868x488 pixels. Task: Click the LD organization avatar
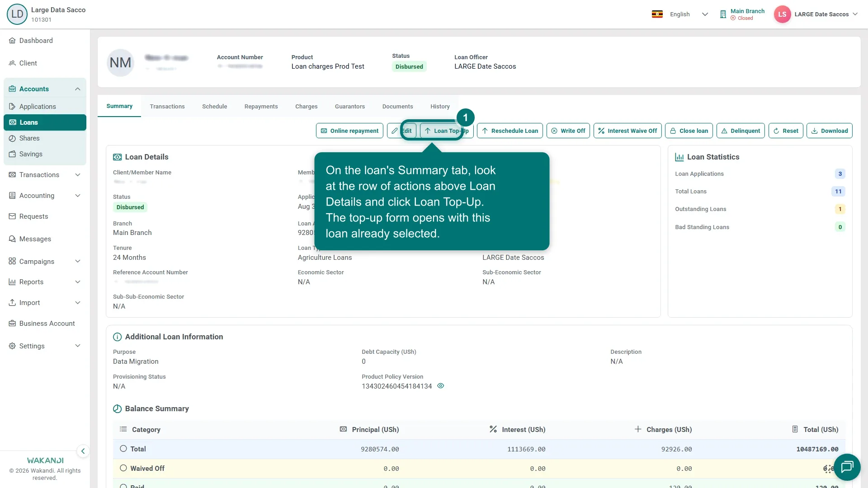click(17, 14)
